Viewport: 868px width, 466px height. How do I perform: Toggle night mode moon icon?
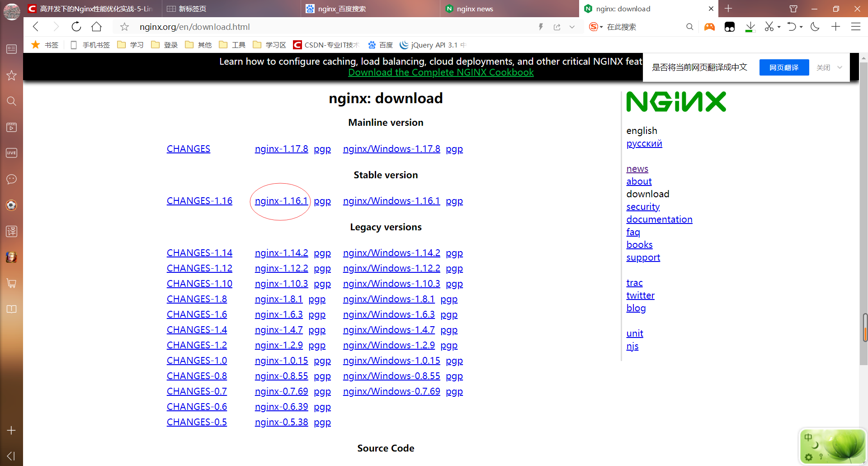[x=815, y=27]
